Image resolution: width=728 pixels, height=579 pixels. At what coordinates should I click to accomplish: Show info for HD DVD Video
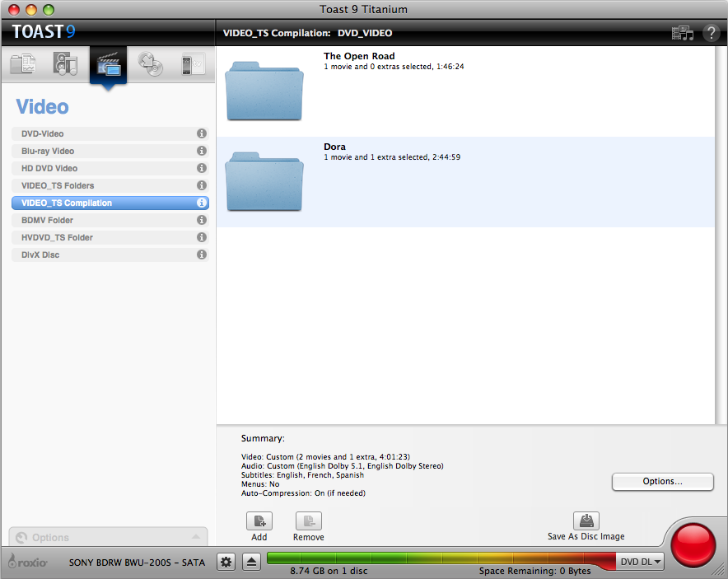(x=202, y=168)
